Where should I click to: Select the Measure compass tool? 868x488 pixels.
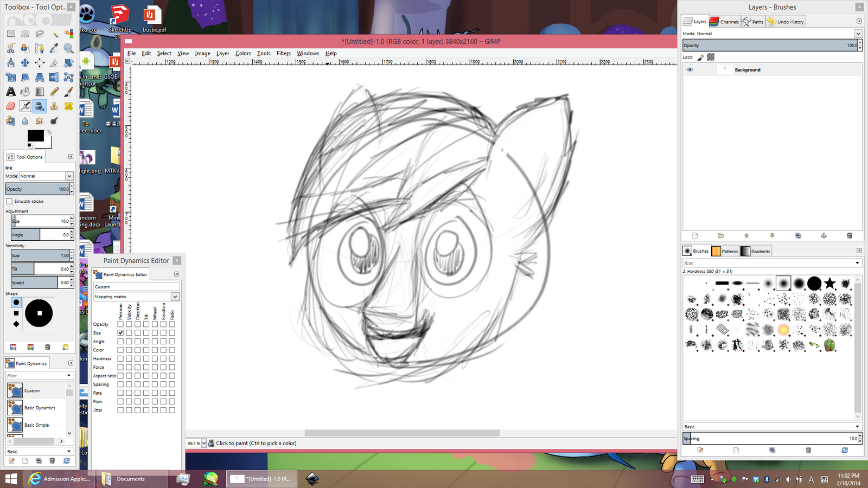[11, 63]
